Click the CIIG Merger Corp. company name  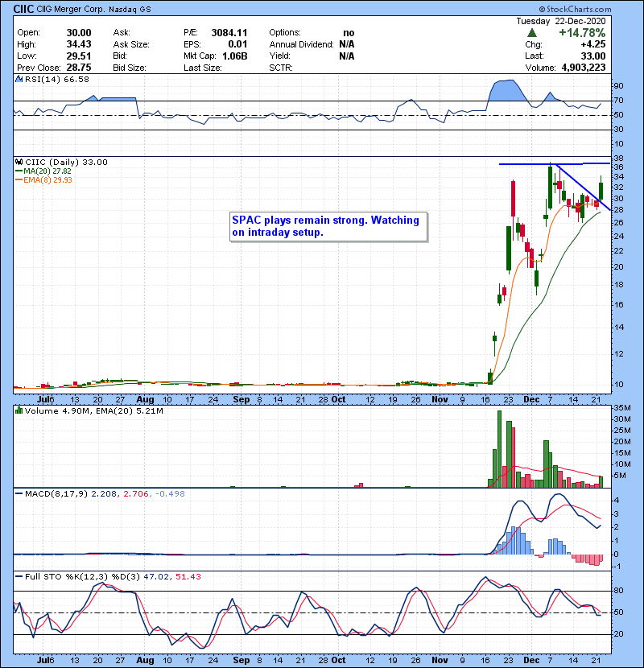(x=70, y=9)
